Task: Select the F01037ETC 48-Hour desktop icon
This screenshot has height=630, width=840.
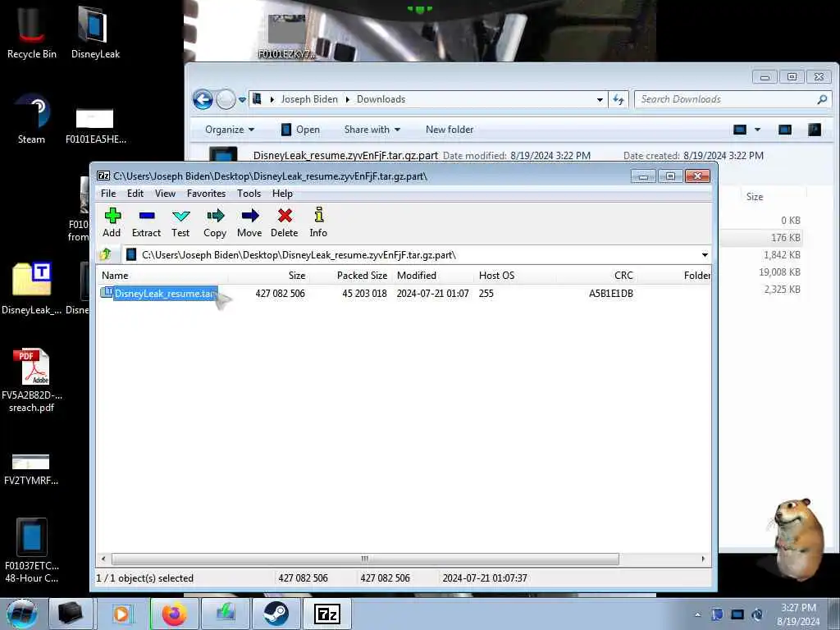Action: 32,550
